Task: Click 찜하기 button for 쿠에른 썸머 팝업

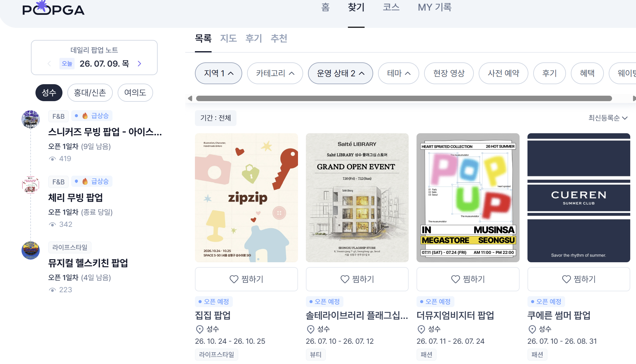Action: click(x=579, y=279)
